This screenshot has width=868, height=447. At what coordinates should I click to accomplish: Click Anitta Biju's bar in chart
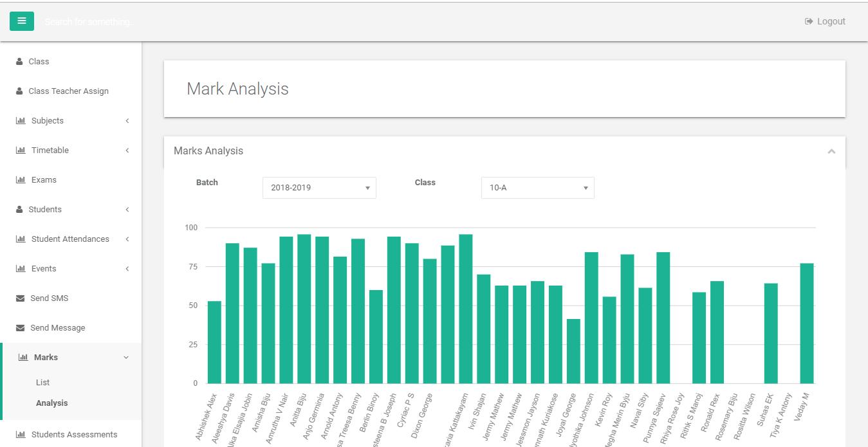(304, 309)
